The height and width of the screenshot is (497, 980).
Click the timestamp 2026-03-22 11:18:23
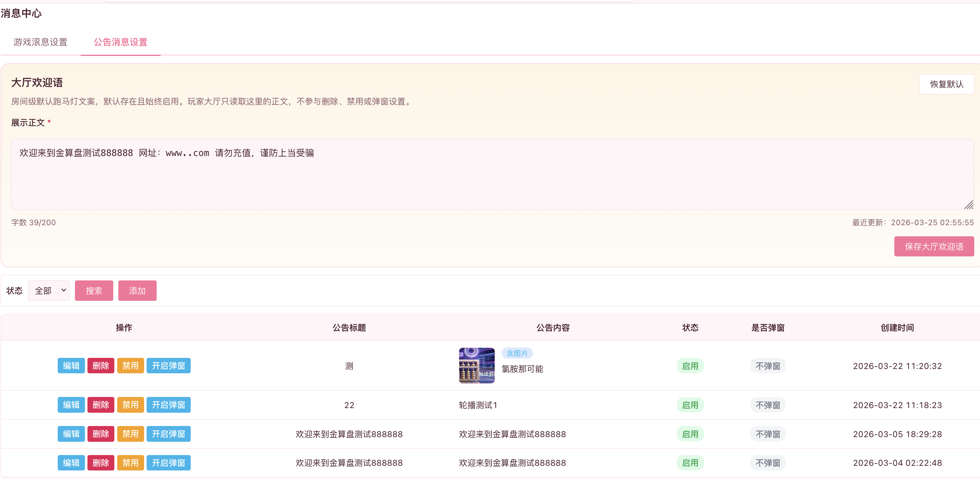897,405
